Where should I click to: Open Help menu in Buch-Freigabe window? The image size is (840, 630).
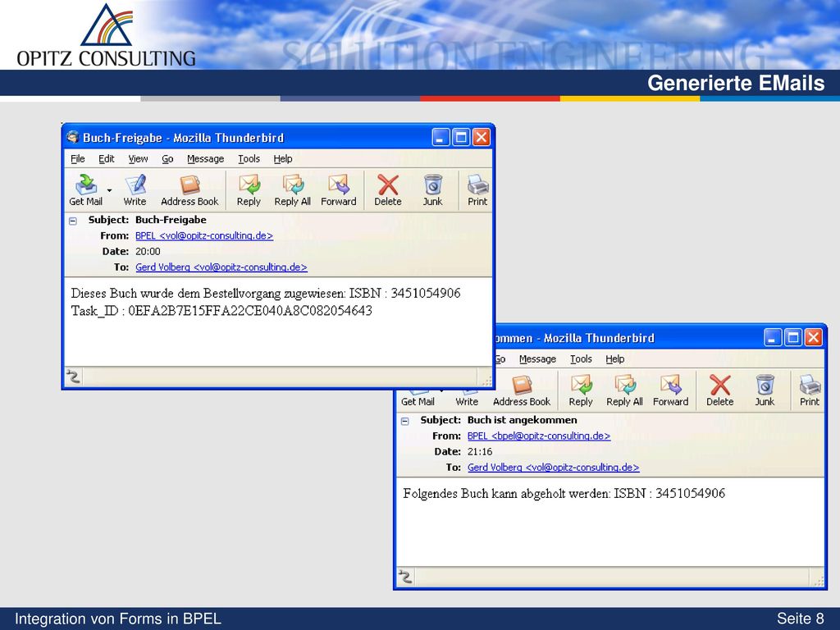coord(283,158)
